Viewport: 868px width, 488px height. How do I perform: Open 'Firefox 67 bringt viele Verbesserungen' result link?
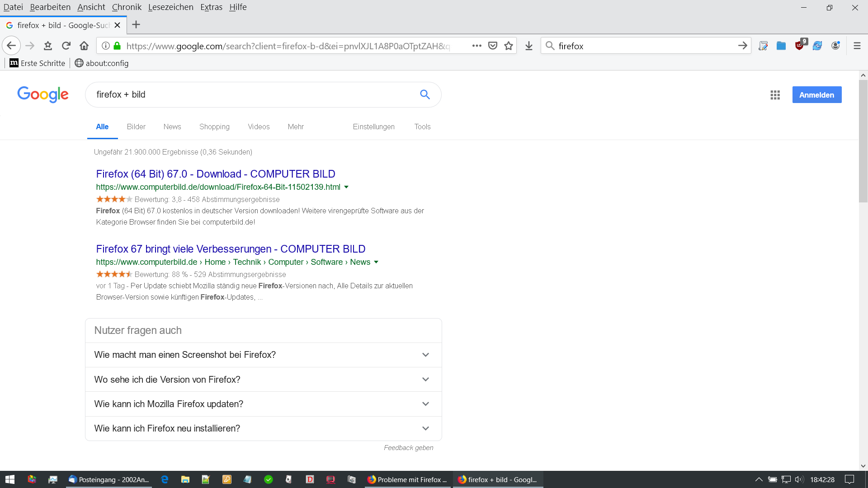[x=231, y=249]
